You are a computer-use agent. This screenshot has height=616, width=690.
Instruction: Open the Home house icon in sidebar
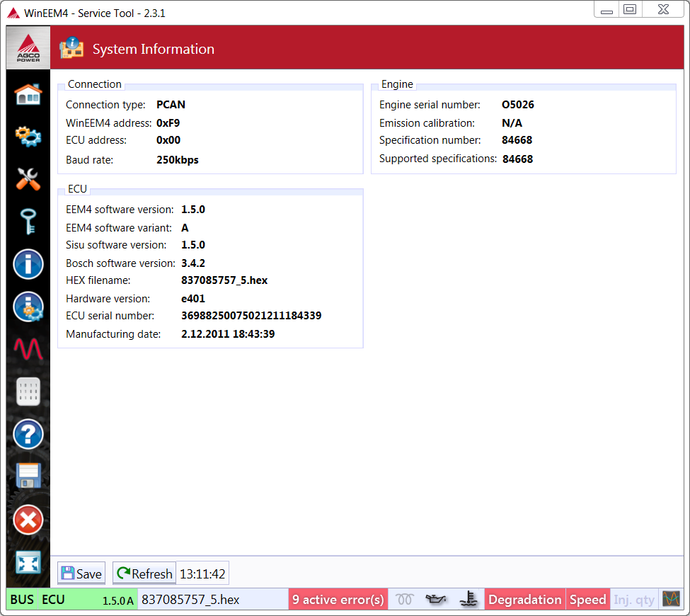tap(28, 93)
